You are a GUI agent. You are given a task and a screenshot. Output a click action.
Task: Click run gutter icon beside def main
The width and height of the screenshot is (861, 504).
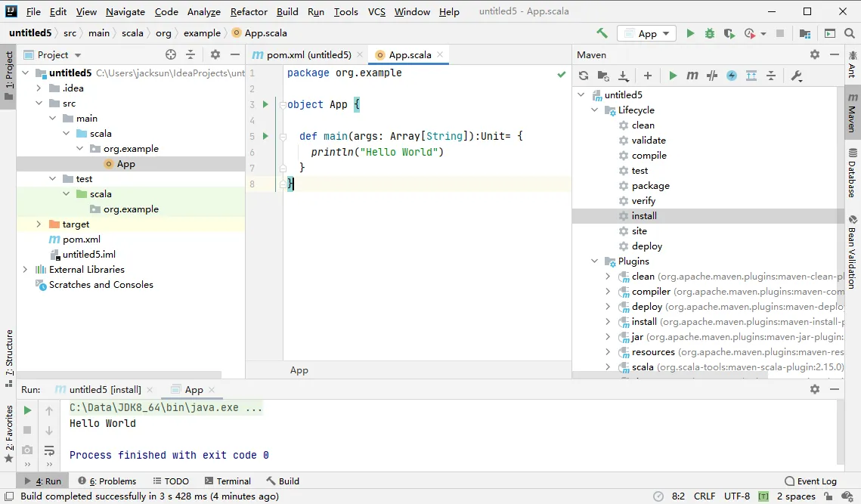coord(265,135)
